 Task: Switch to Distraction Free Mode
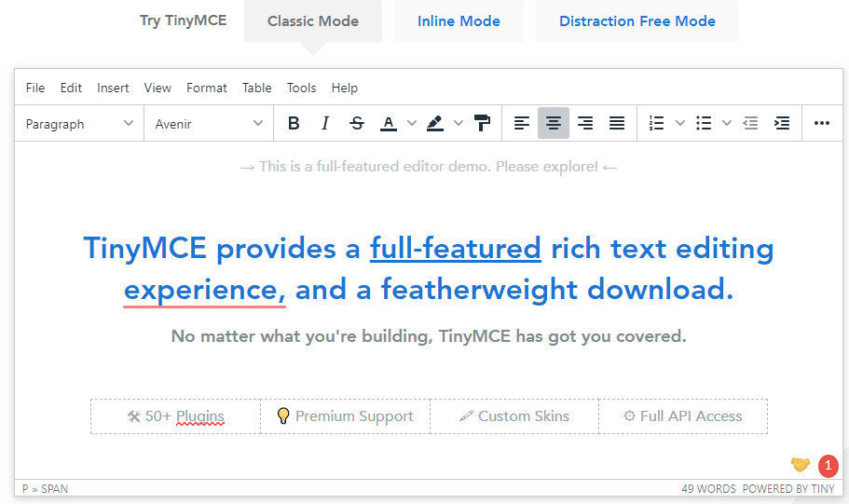pos(637,21)
